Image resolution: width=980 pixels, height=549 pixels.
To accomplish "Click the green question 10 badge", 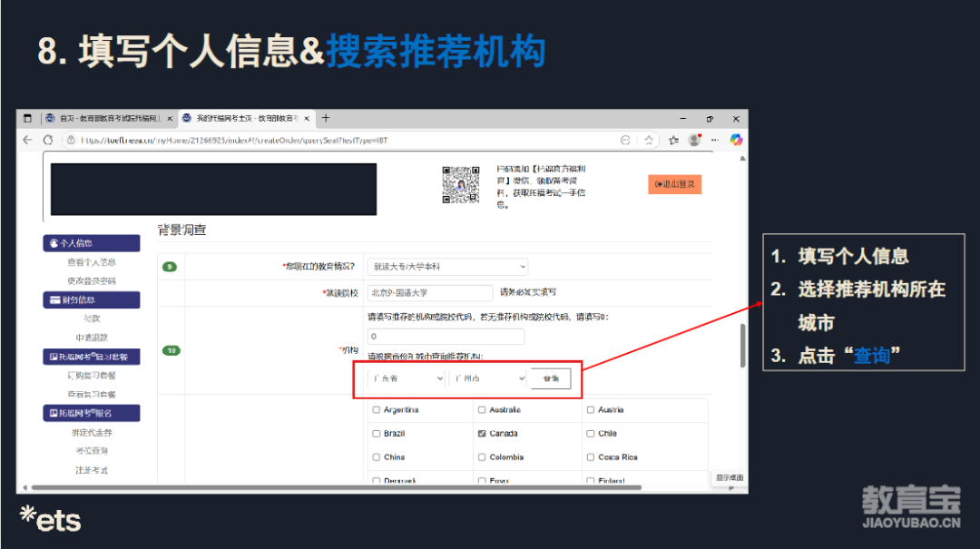I will tap(171, 351).
